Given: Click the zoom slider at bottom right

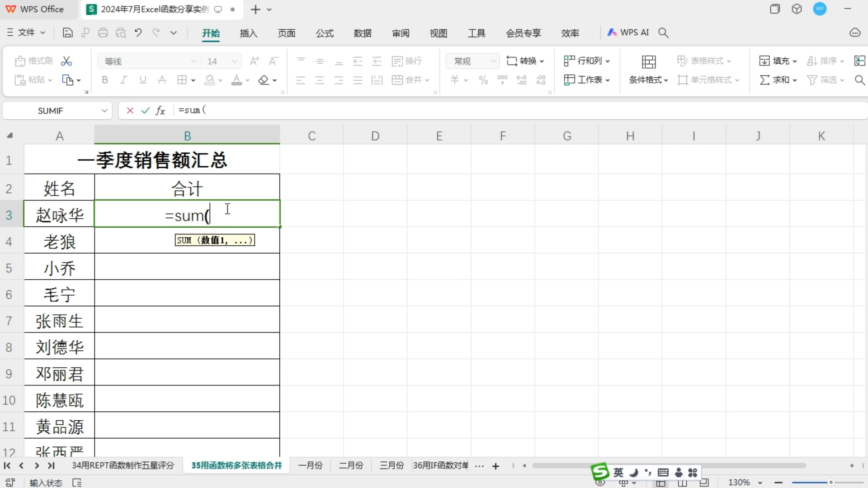Looking at the screenshot, I should [830, 483].
